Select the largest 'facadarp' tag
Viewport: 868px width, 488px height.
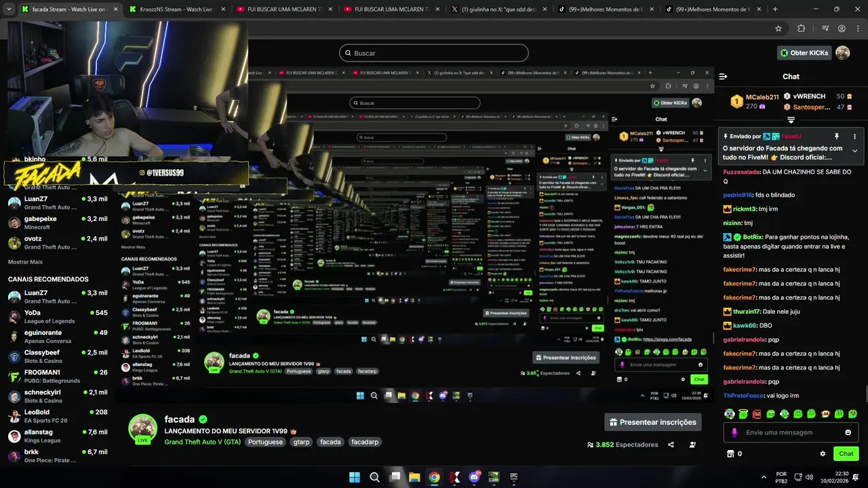tap(366, 442)
